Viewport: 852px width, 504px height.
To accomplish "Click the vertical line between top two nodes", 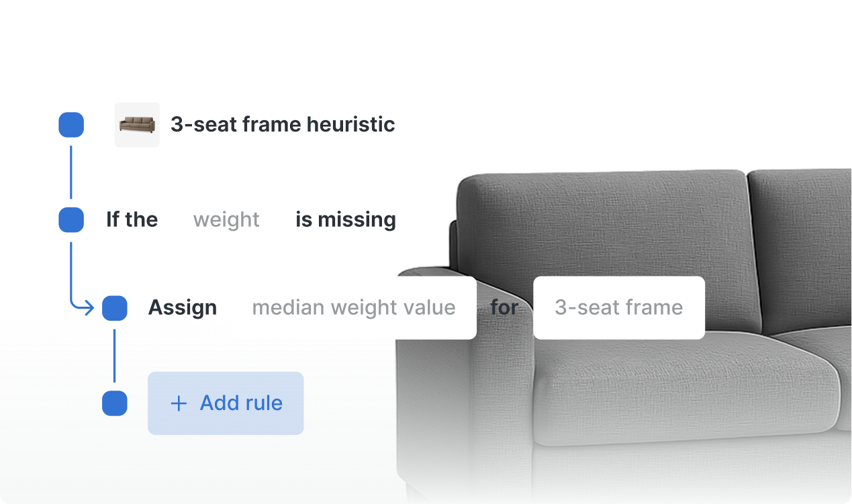I will [x=71, y=172].
